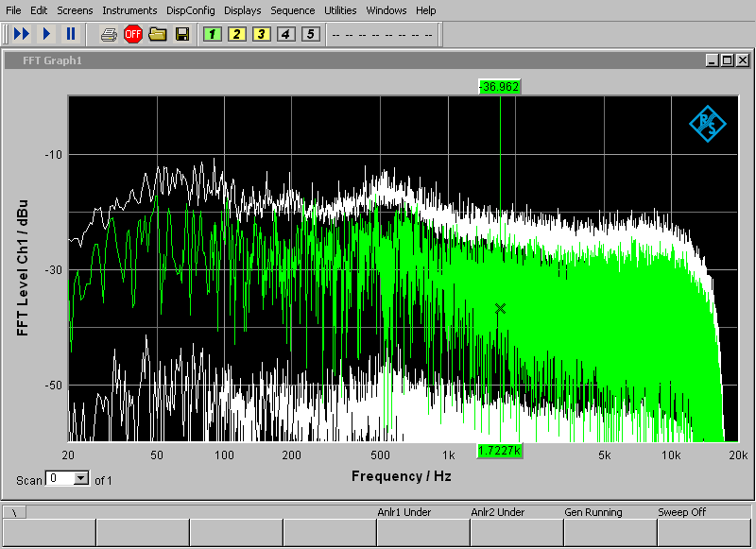Click the Frequency / Hz axis label
This screenshot has height=549, width=756.
click(x=401, y=476)
